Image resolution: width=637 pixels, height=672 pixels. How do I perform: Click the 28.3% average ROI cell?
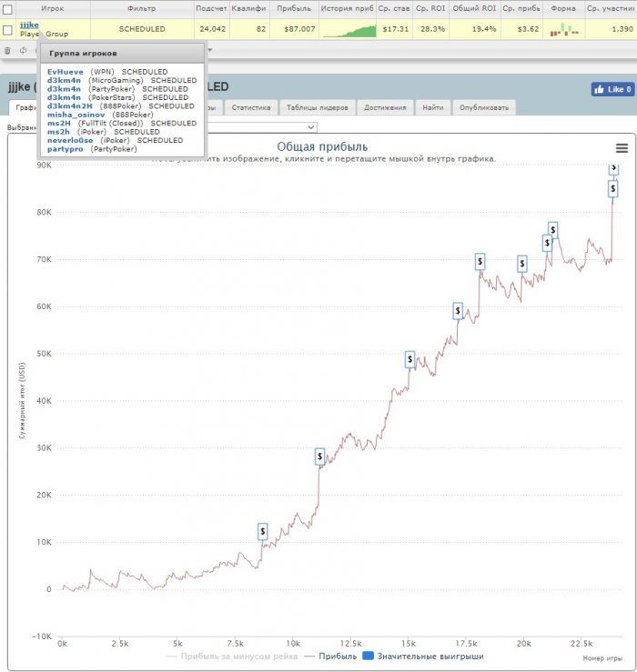click(x=432, y=29)
